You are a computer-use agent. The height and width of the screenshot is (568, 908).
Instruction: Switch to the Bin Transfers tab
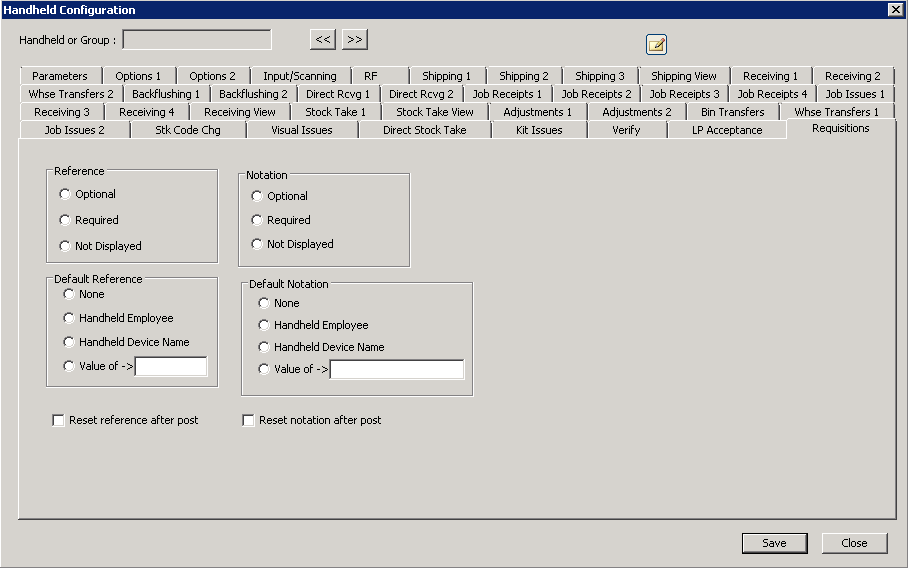[x=732, y=112]
